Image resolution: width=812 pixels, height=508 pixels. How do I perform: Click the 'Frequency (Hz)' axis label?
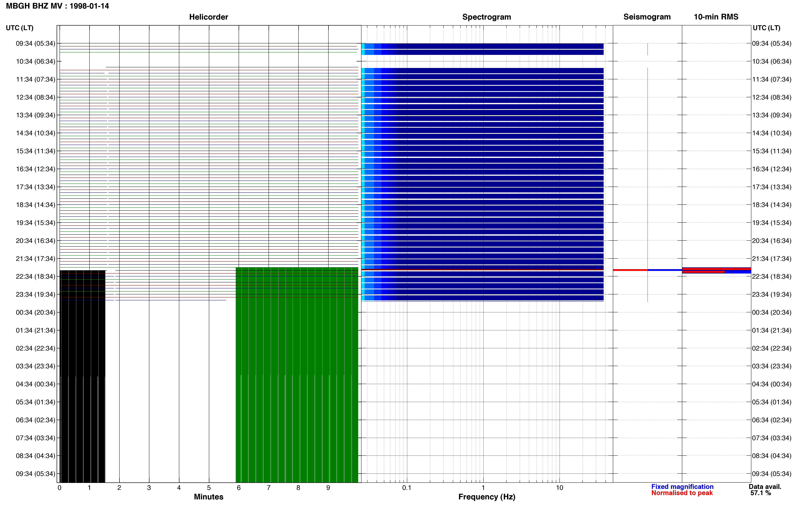coord(487,497)
